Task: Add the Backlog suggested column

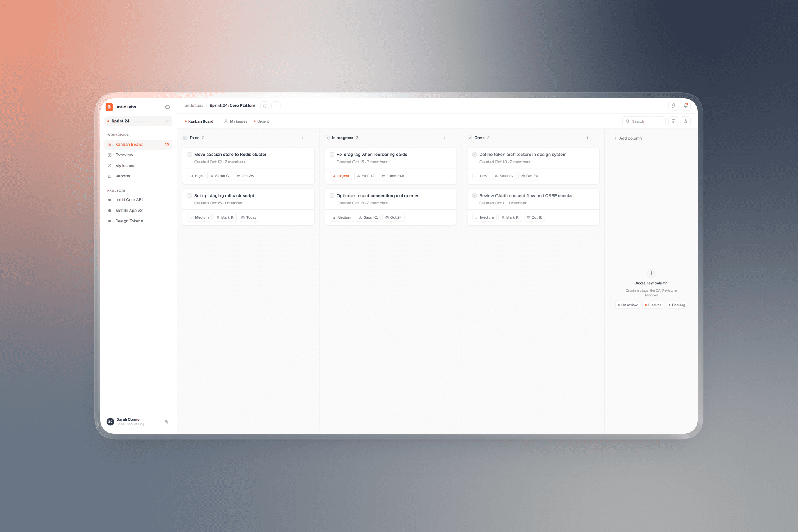Action: pos(677,305)
